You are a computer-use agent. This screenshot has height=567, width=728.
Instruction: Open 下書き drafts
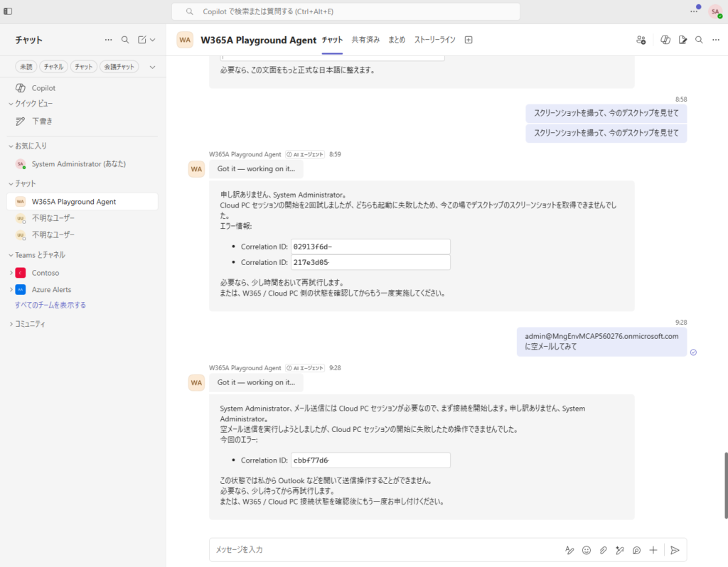coord(42,121)
